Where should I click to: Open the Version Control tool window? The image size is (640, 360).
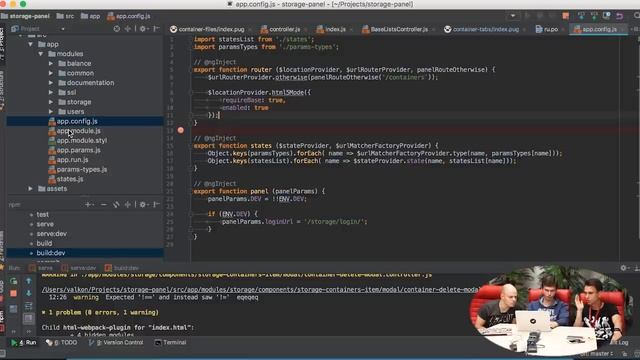(116, 342)
